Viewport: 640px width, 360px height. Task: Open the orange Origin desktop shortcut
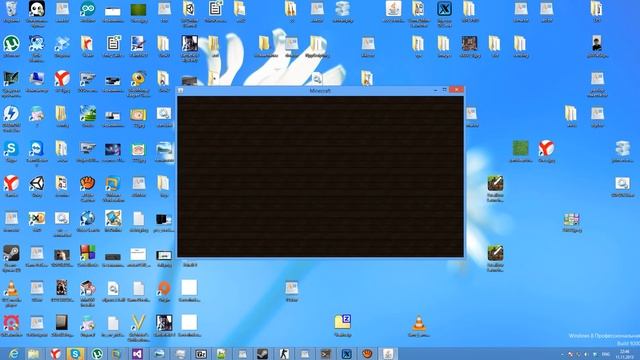164,288
